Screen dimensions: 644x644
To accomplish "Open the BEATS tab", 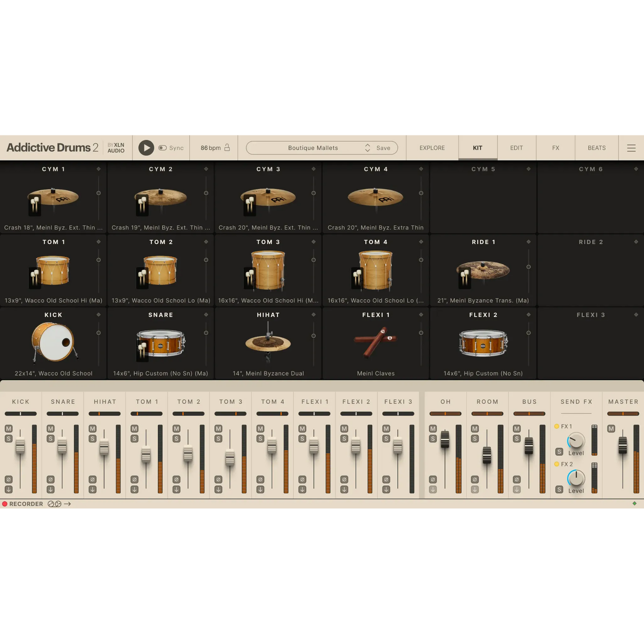I will tap(596, 148).
